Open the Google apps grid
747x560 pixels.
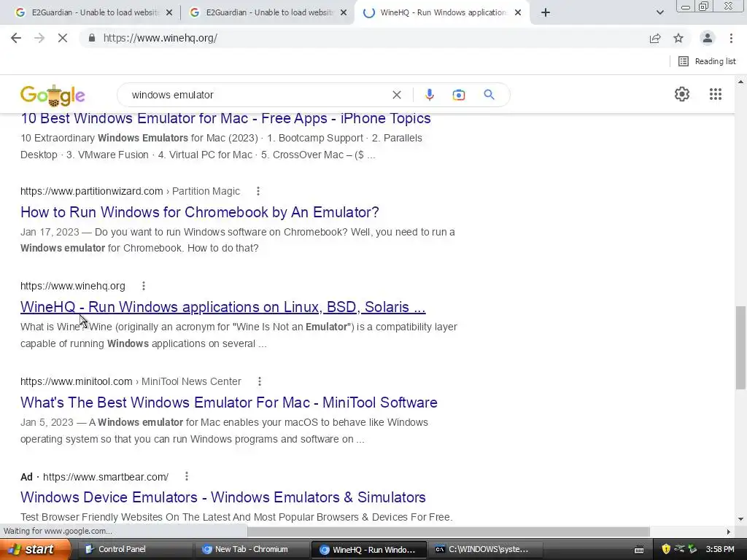coord(716,94)
